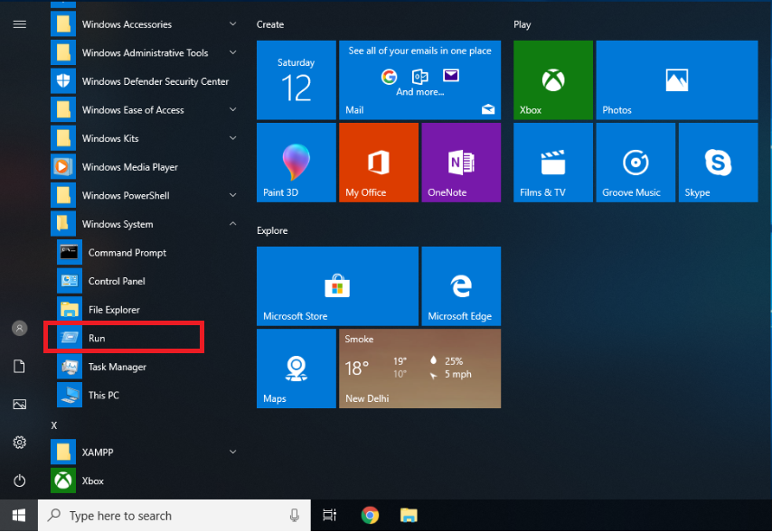Open the hamburger menu at top left
The height and width of the screenshot is (532, 772).
pyautogui.click(x=19, y=24)
